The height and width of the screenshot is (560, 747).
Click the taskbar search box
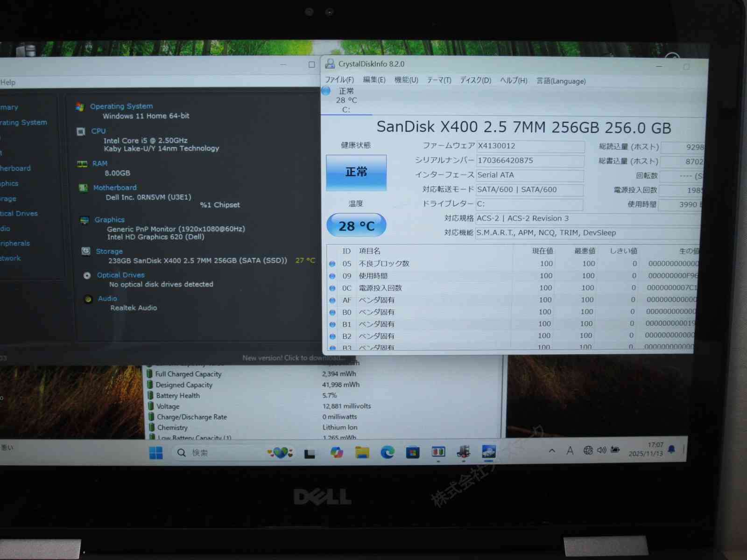pos(219,453)
